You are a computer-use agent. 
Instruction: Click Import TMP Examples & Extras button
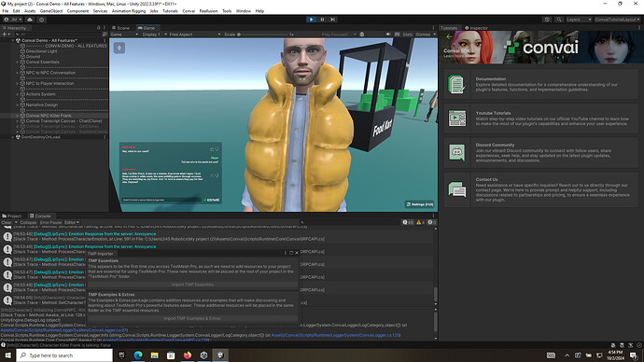(x=192, y=318)
